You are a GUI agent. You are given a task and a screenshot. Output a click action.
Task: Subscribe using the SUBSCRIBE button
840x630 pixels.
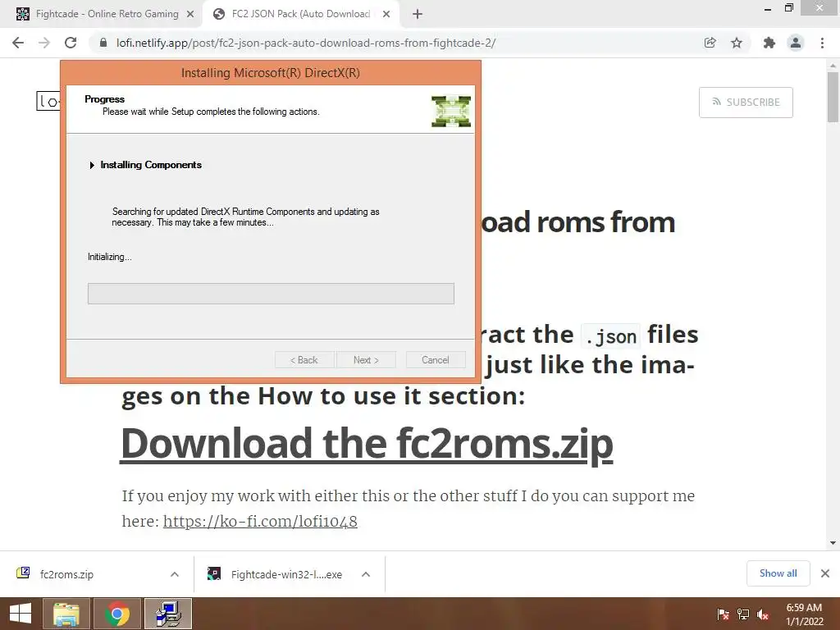[x=746, y=103]
